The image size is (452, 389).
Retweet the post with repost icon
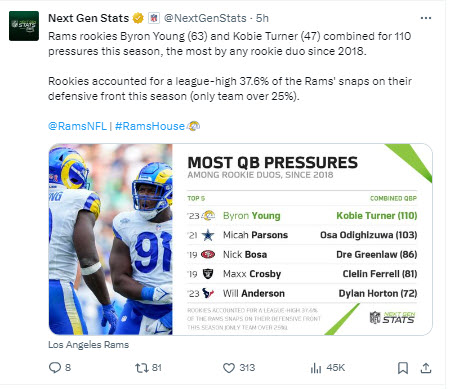coord(141,368)
